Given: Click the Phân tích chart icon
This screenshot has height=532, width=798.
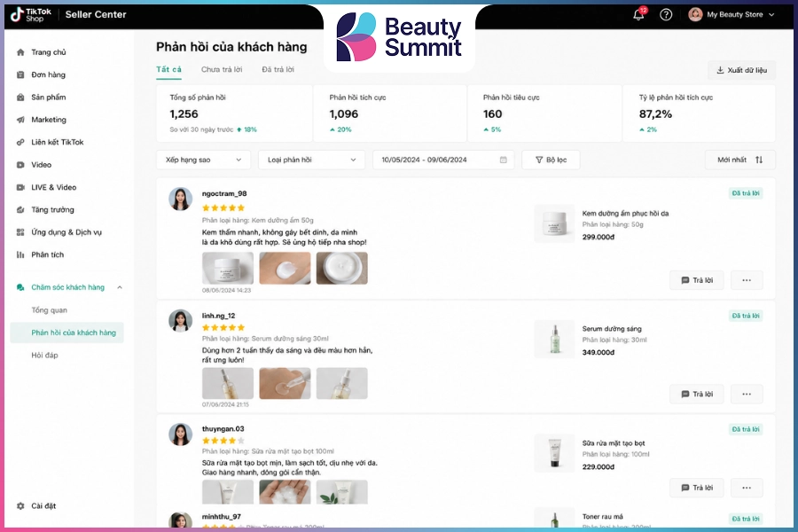Looking at the screenshot, I should point(20,254).
